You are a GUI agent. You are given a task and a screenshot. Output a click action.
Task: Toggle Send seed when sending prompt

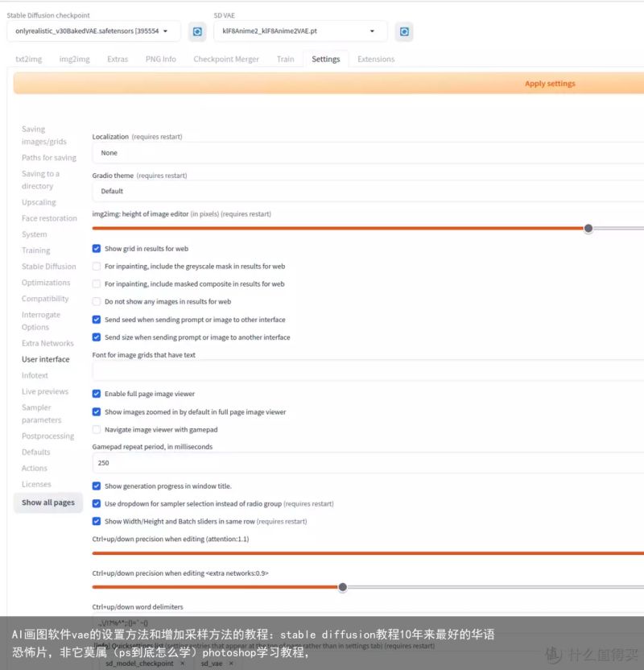97,320
